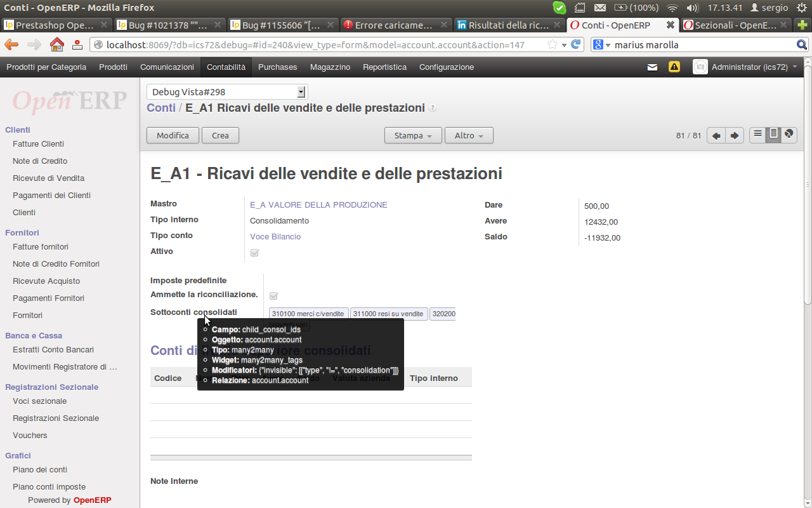The image size is (812, 508).
Task: Open the Altro dropdown menu
Action: coord(469,135)
